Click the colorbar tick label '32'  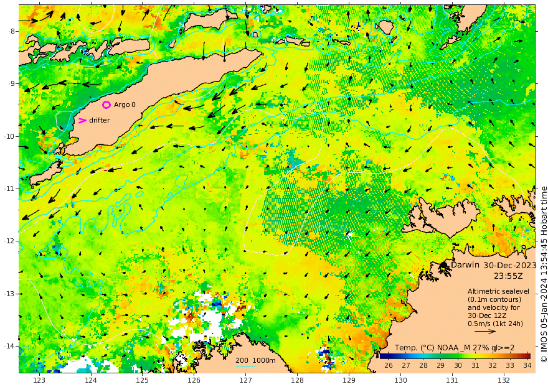pyautogui.click(x=493, y=365)
